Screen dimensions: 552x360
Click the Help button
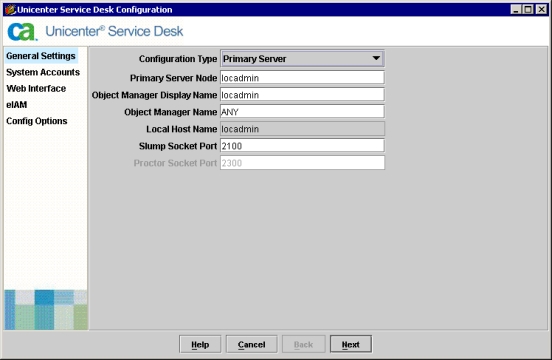coord(200,344)
